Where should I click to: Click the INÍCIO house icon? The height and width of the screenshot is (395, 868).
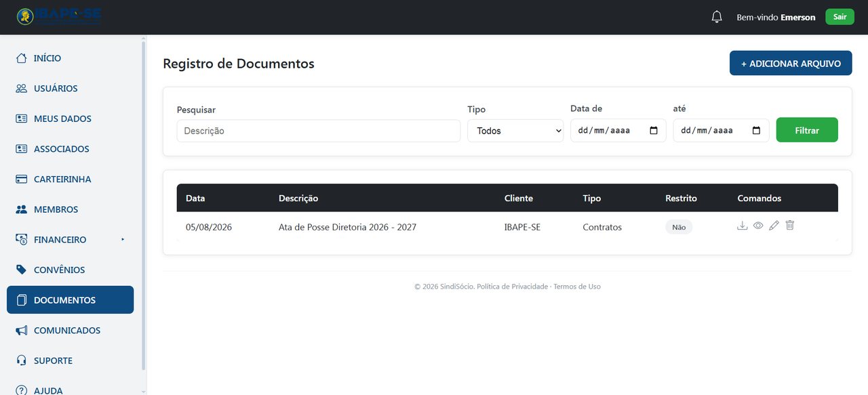point(22,58)
